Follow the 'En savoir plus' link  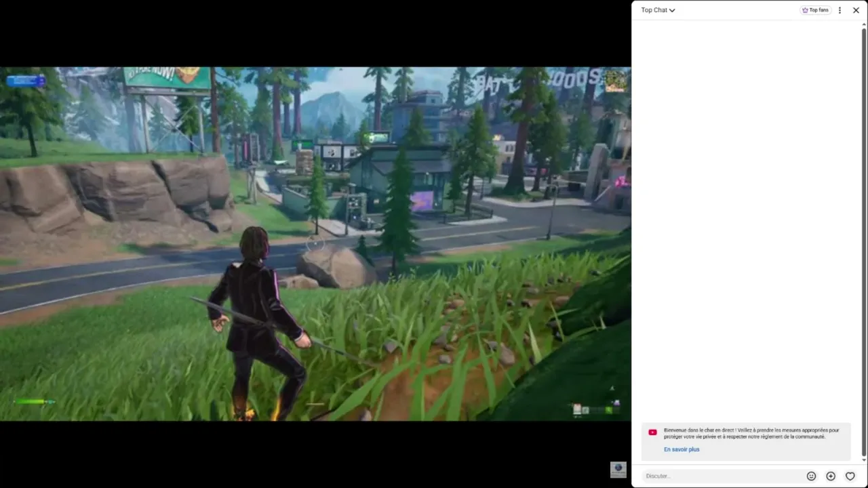[x=682, y=449]
